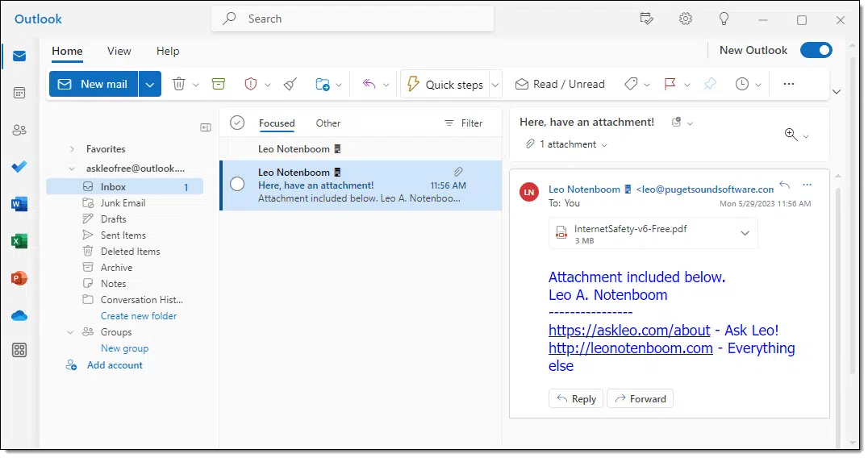Click the Flag icon in the toolbar
The height and width of the screenshot is (458, 868).
[x=670, y=84]
